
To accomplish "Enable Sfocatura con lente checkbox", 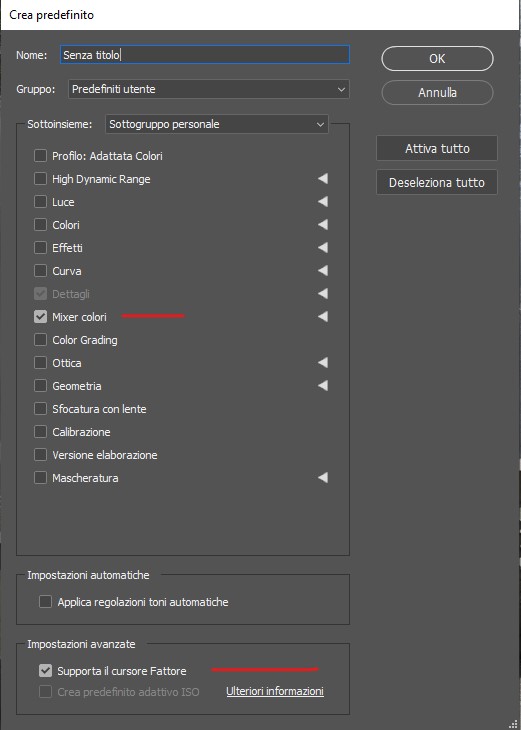I will coord(41,408).
